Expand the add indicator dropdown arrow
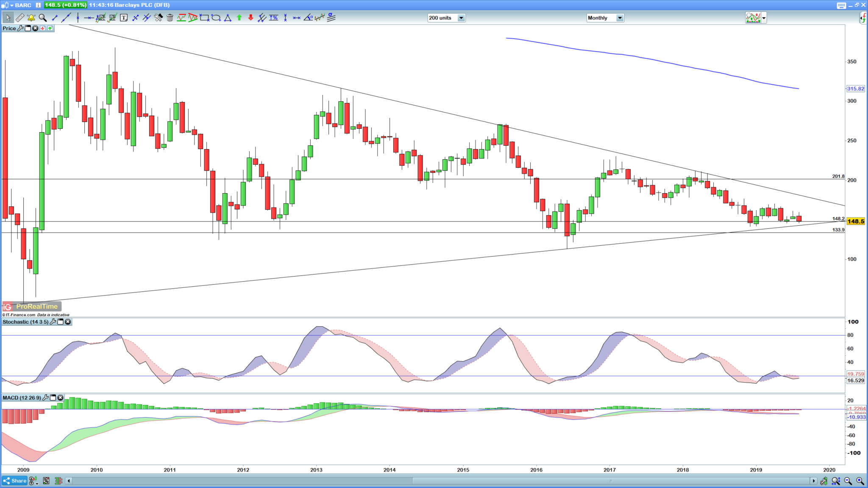The width and height of the screenshot is (868, 488). [764, 18]
